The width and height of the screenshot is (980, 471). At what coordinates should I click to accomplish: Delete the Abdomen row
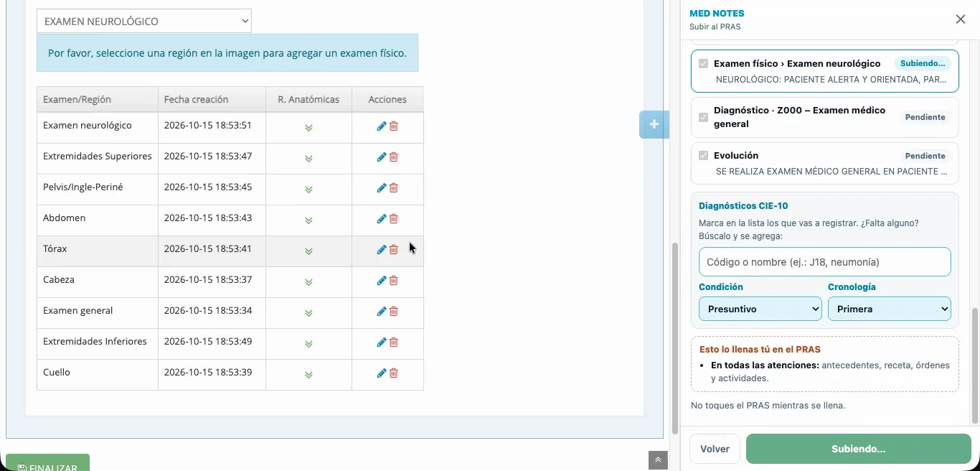point(394,219)
